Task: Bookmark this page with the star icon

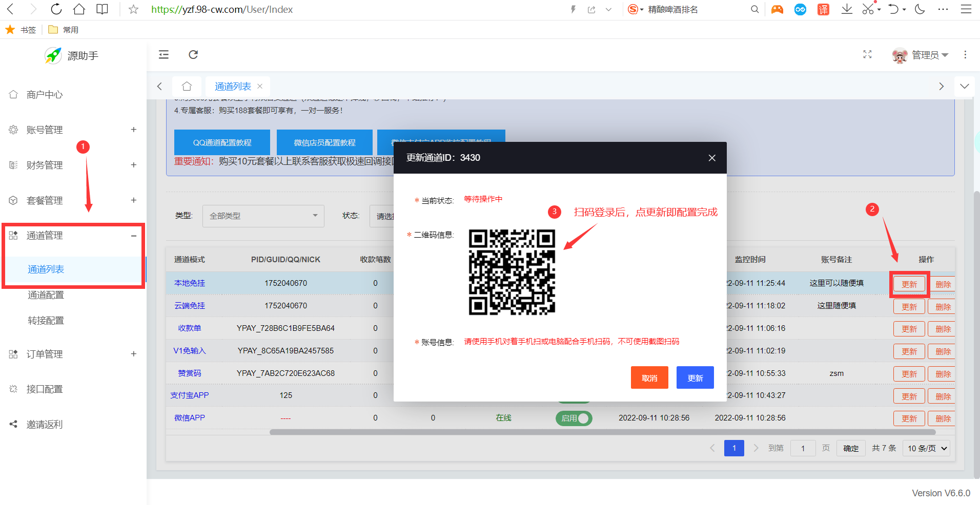Action: pyautogui.click(x=133, y=9)
